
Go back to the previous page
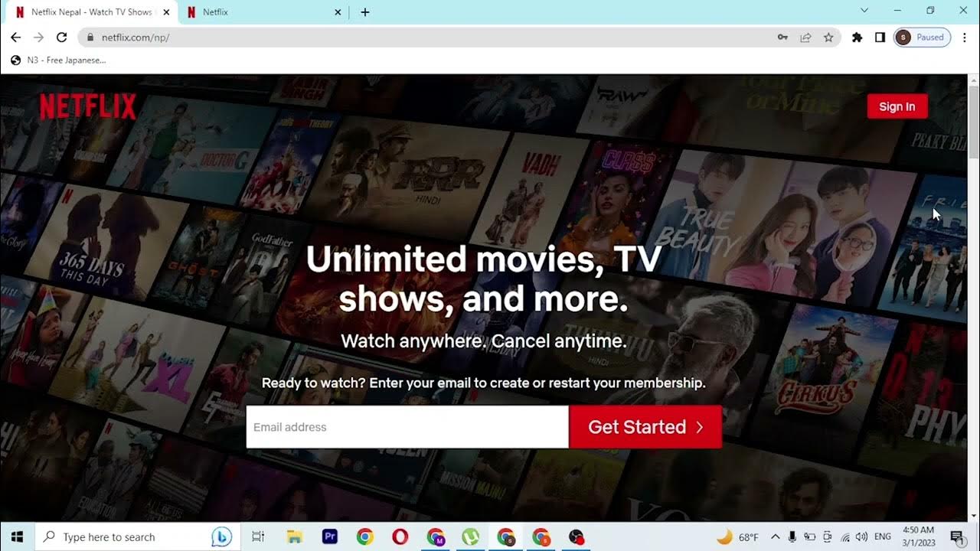click(15, 37)
